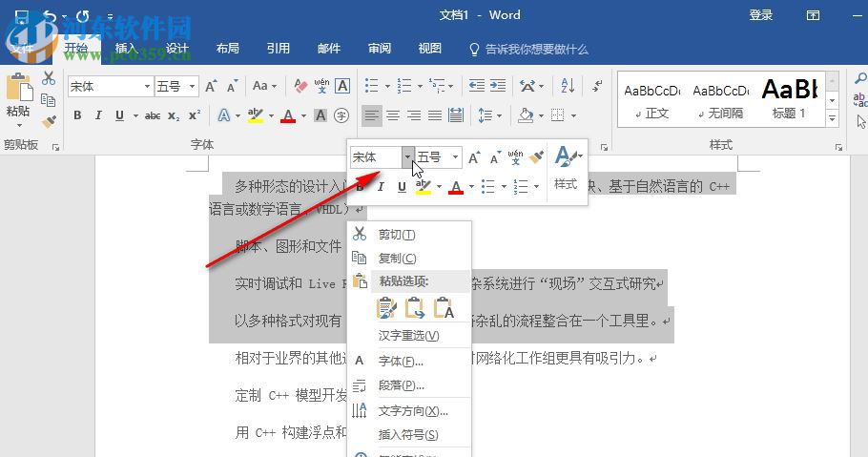Toggle Bold in the ribbon font group
The width and height of the screenshot is (868, 457).
[x=77, y=115]
